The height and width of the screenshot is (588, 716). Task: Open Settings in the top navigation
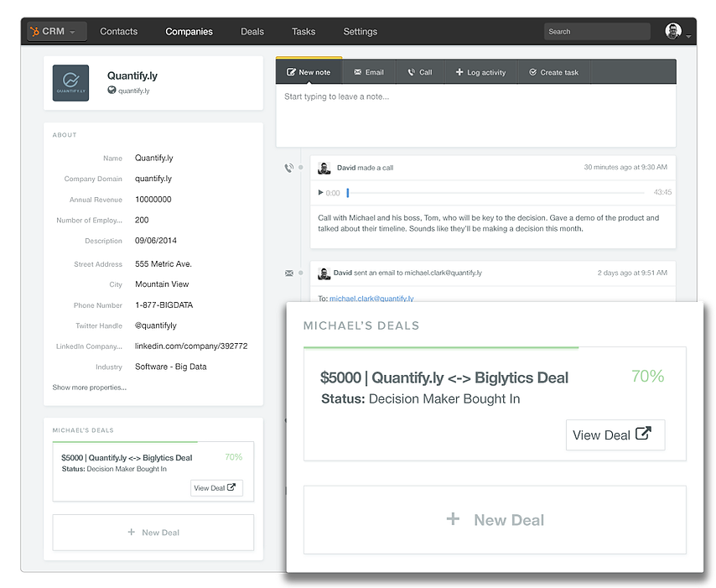[361, 32]
